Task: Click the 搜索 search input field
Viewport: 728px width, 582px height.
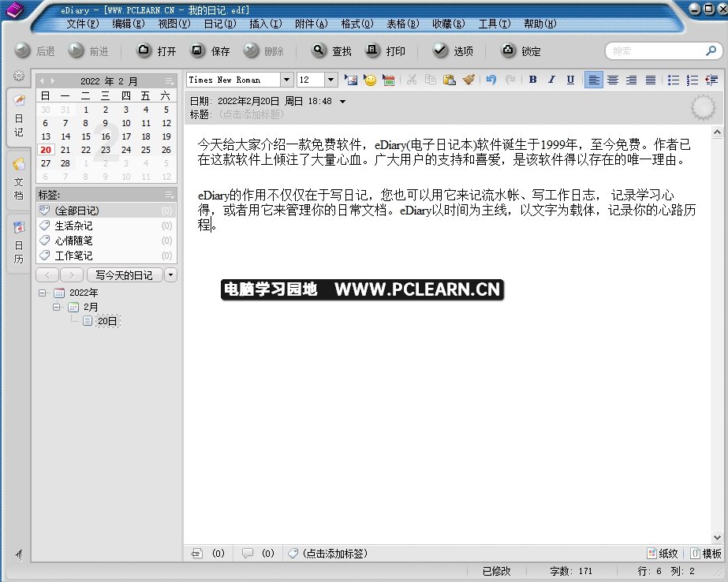Action: point(657,50)
